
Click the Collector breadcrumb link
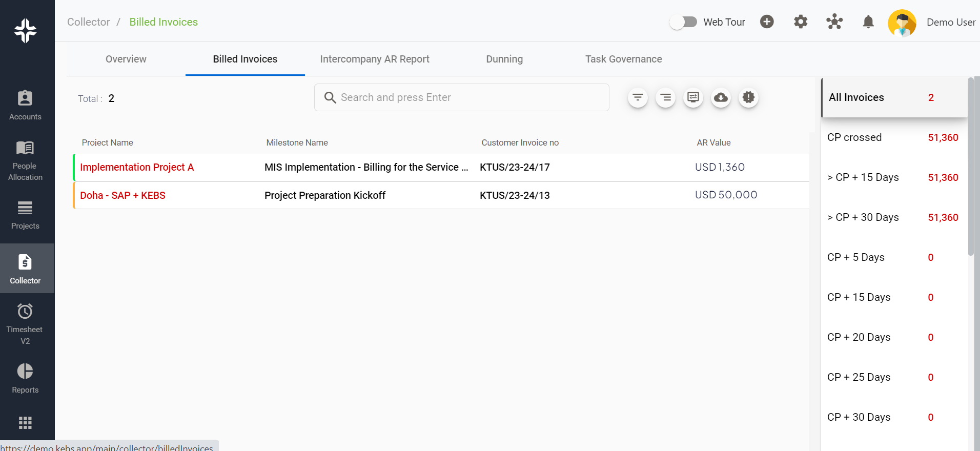point(89,22)
